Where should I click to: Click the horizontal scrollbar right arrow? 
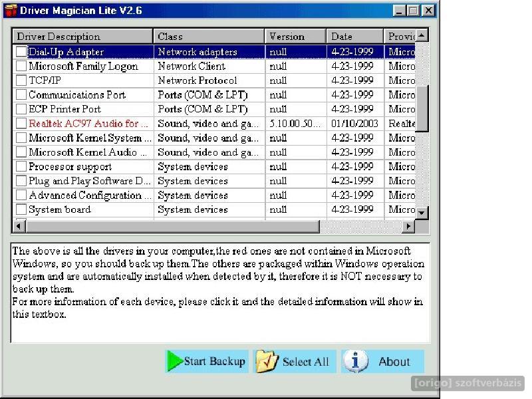click(408, 226)
